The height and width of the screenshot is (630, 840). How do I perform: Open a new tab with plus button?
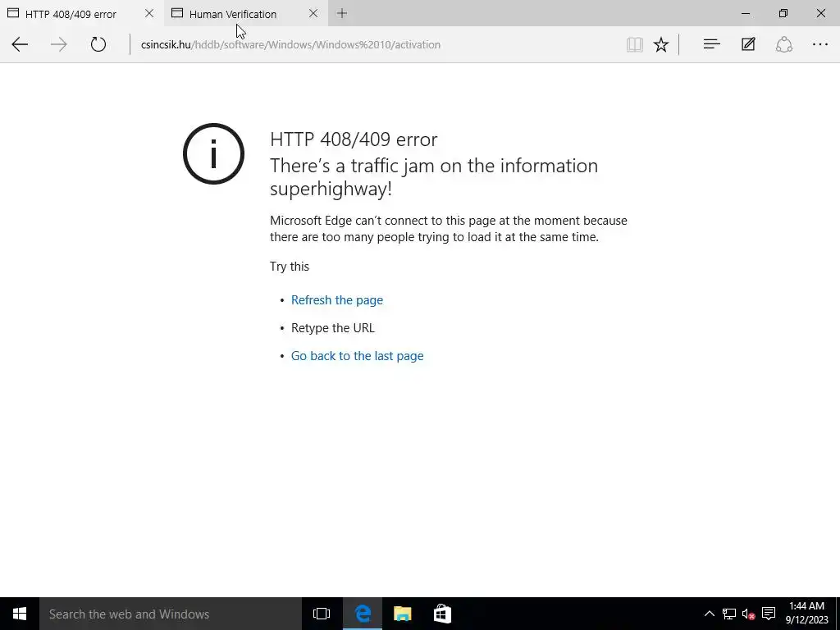(x=342, y=13)
